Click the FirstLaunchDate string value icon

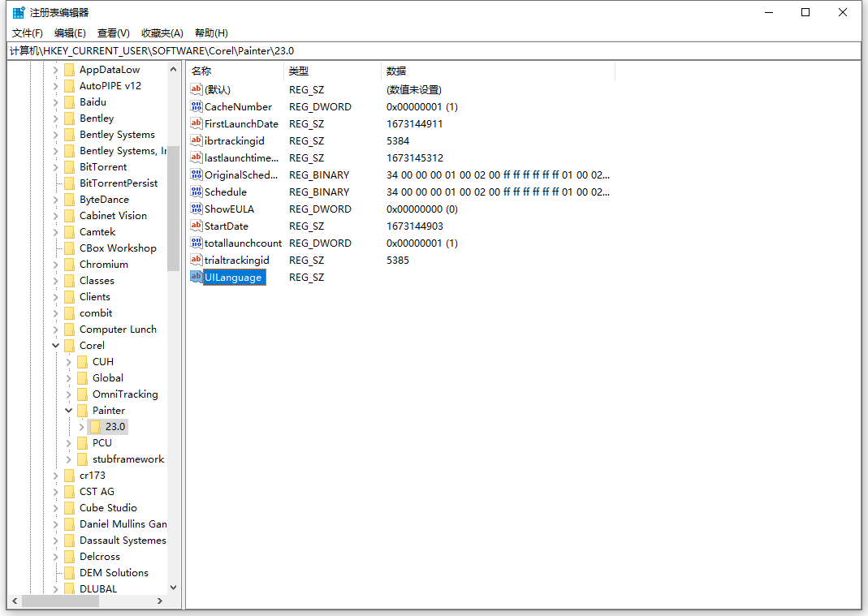[x=196, y=123]
